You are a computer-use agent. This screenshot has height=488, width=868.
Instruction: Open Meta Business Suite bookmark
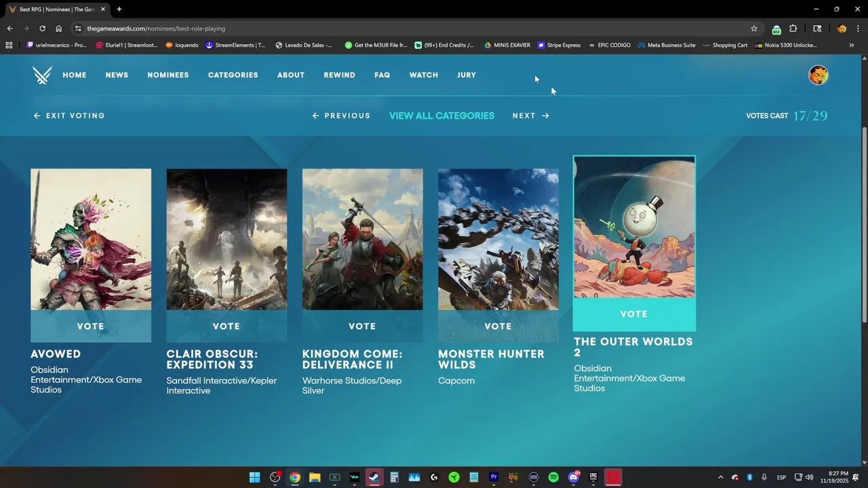point(667,45)
